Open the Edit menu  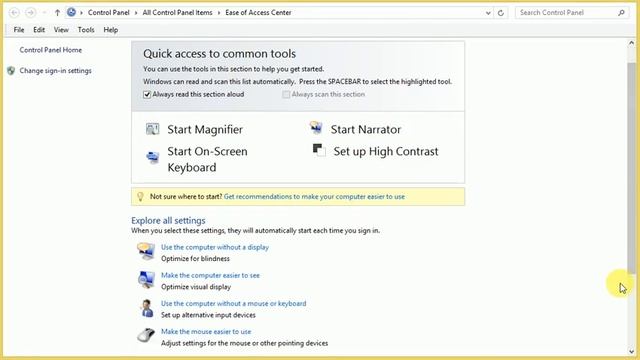coord(39,30)
